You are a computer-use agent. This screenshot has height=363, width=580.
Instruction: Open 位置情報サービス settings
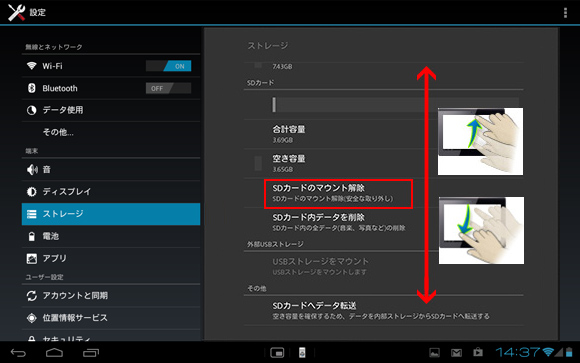pyautogui.click(x=111, y=318)
